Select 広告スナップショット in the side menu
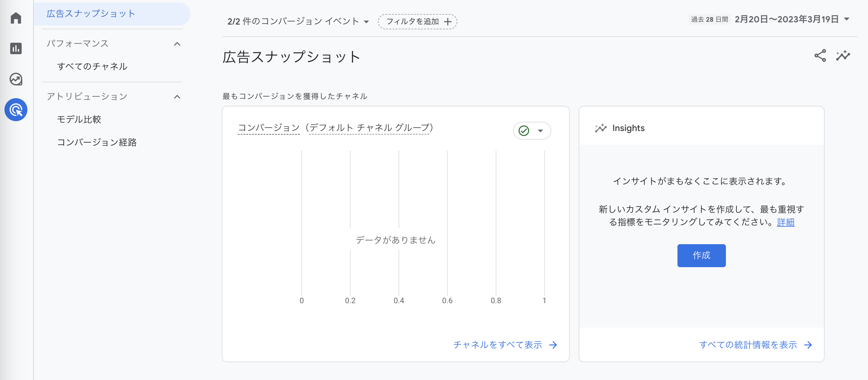This screenshot has width=868, height=380. [x=91, y=13]
